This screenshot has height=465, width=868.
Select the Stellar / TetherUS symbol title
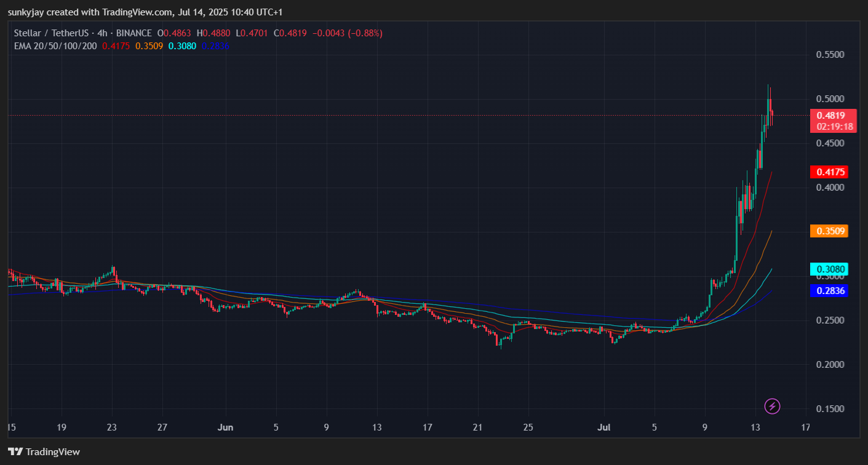(x=51, y=33)
